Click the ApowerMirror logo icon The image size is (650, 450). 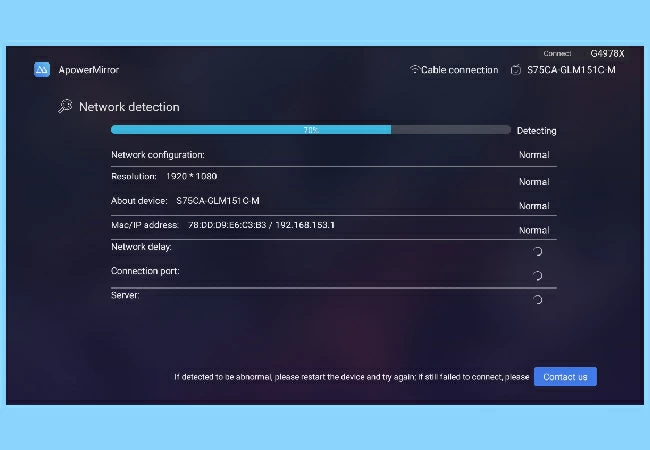(42, 70)
